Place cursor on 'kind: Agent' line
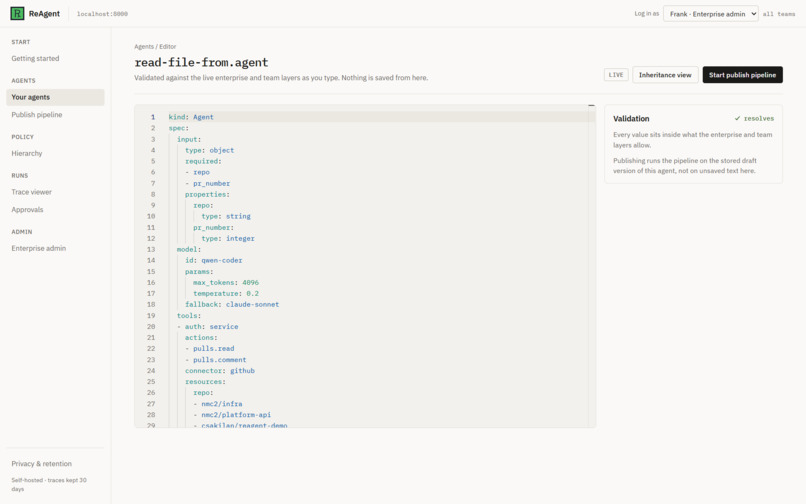The width and height of the screenshot is (806, 504). pyautogui.click(x=191, y=117)
